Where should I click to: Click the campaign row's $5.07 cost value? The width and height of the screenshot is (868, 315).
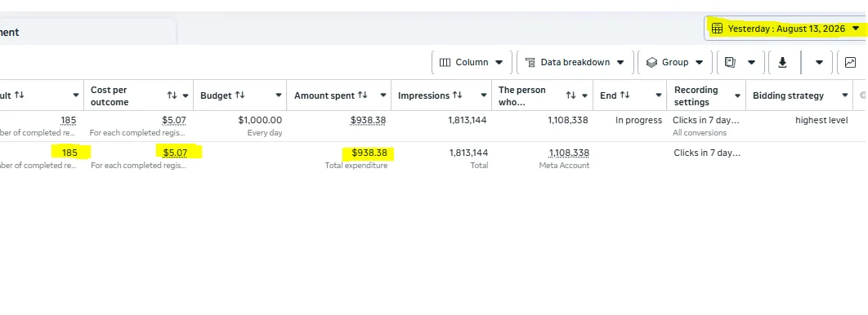click(x=174, y=120)
